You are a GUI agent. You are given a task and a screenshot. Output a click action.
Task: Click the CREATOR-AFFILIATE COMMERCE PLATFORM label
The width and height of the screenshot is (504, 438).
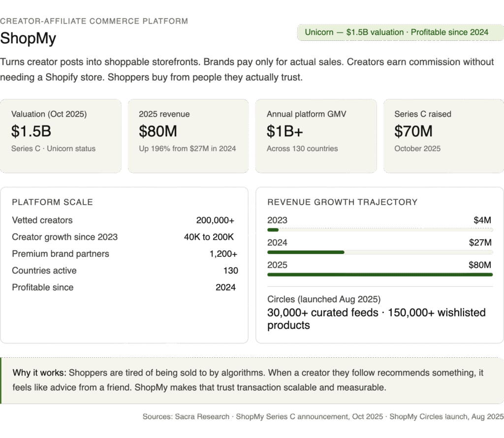pyautogui.click(x=94, y=21)
